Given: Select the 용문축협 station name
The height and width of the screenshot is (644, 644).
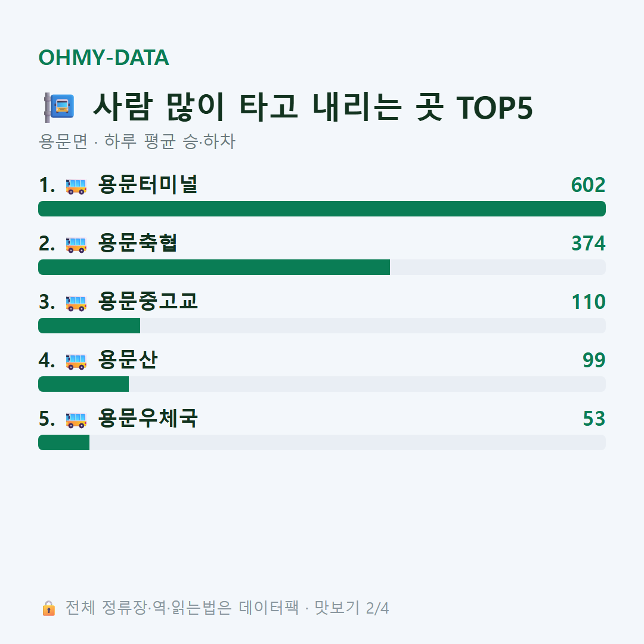Looking at the screenshot, I should pos(138,243).
